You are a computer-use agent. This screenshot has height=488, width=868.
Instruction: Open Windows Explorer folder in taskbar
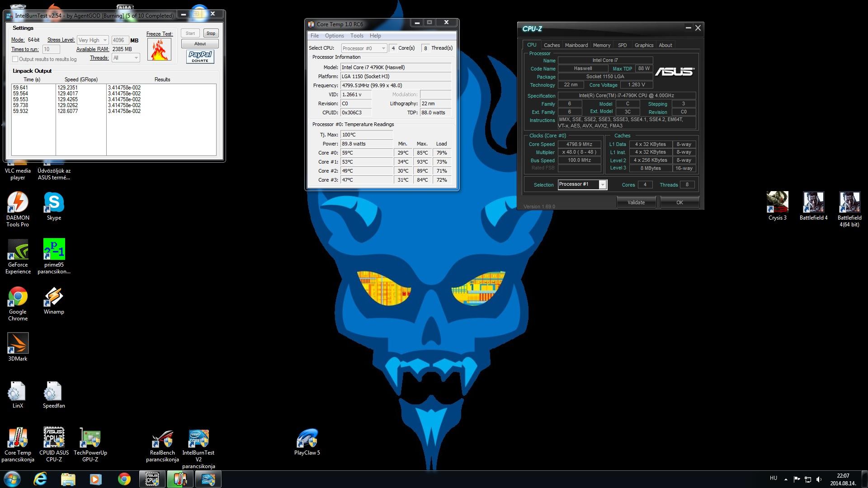coord(68,479)
